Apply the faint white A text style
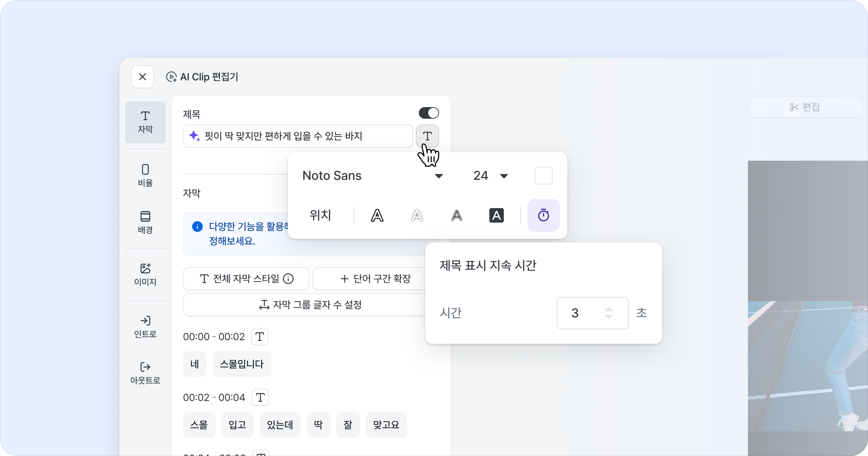Image resolution: width=868 pixels, height=456 pixels. pos(417,215)
